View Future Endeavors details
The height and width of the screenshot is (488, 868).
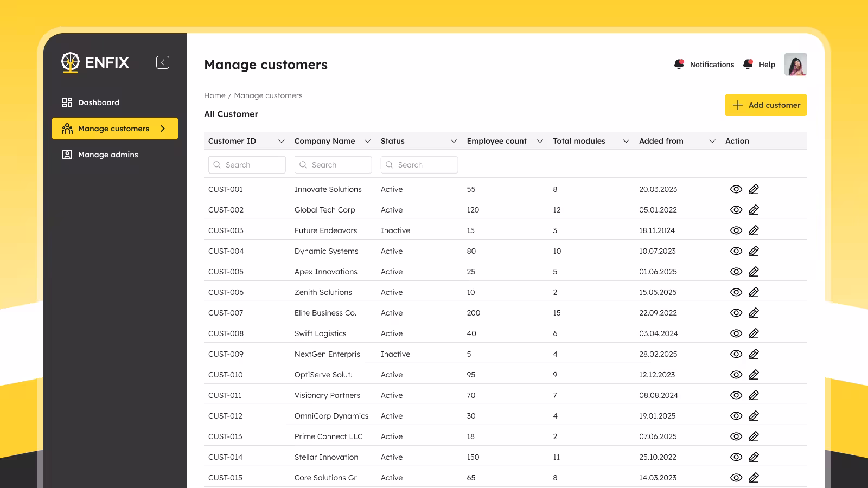pyautogui.click(x=736, y=230)
